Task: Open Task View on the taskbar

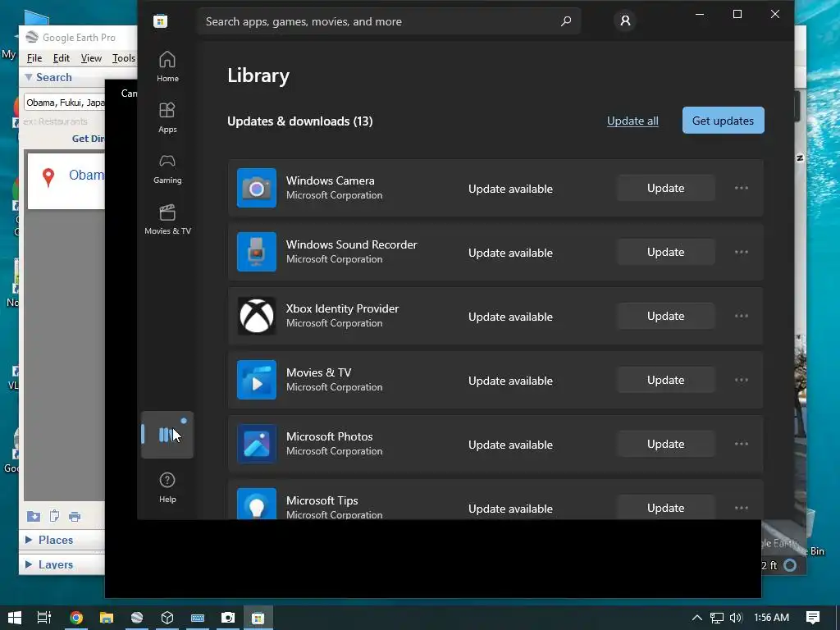Action: (44, 618)
